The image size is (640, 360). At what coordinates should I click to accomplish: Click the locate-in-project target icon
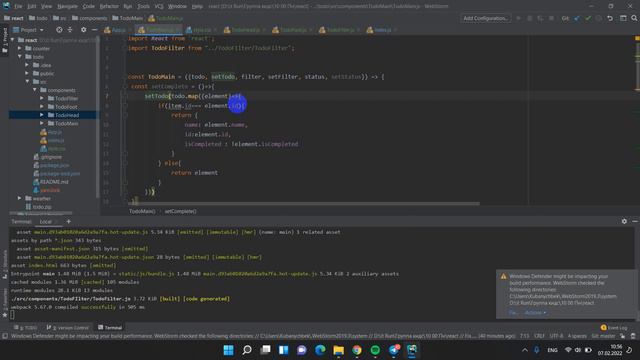pyautogui.click(x=59, y=30)
